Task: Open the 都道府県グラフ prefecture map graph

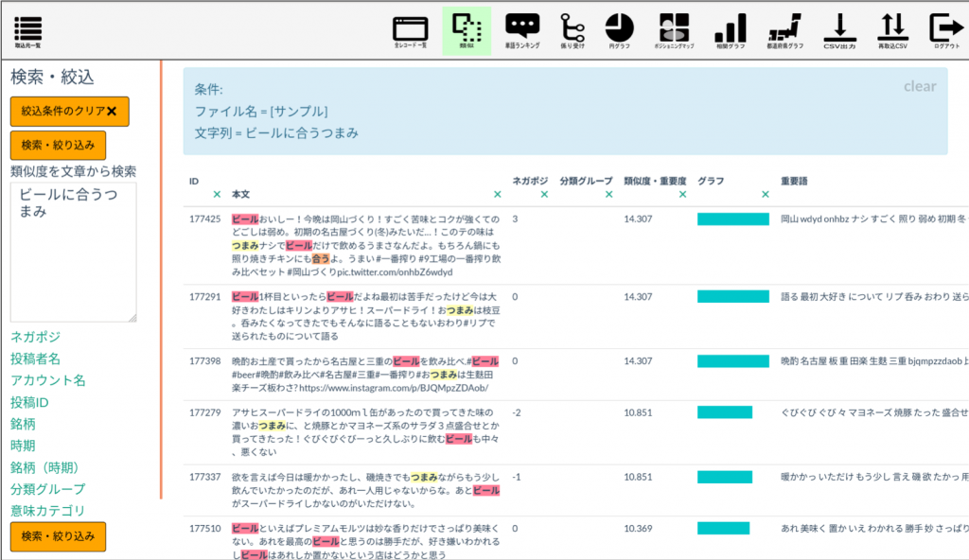Action: coord(784,31)
